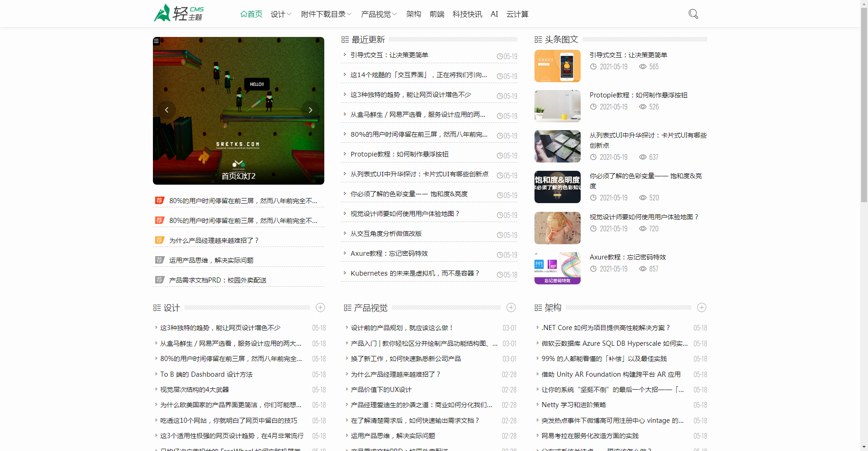
Task: Click the 架构 section heading
Action: (552, 308)
